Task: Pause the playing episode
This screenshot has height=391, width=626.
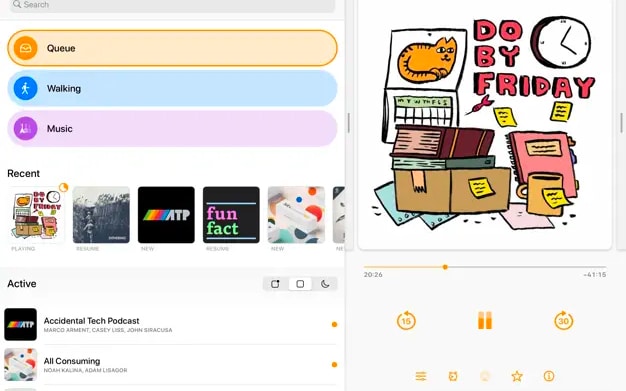Action: (x=485, y=320)
